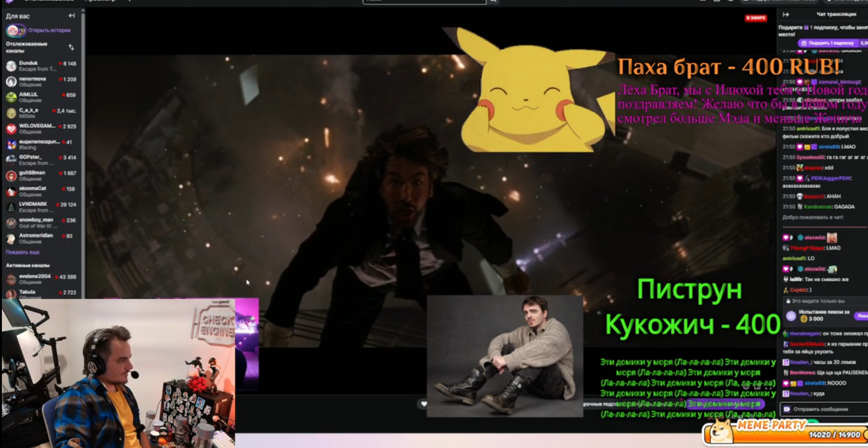The width and height of the screenshot is (868, 448).
Task: Click BenMorea username in chat
Action: coord(801,373)
